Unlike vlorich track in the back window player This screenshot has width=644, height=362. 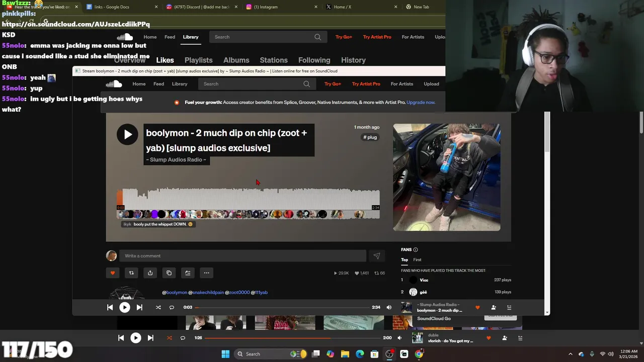pos(489,338)
